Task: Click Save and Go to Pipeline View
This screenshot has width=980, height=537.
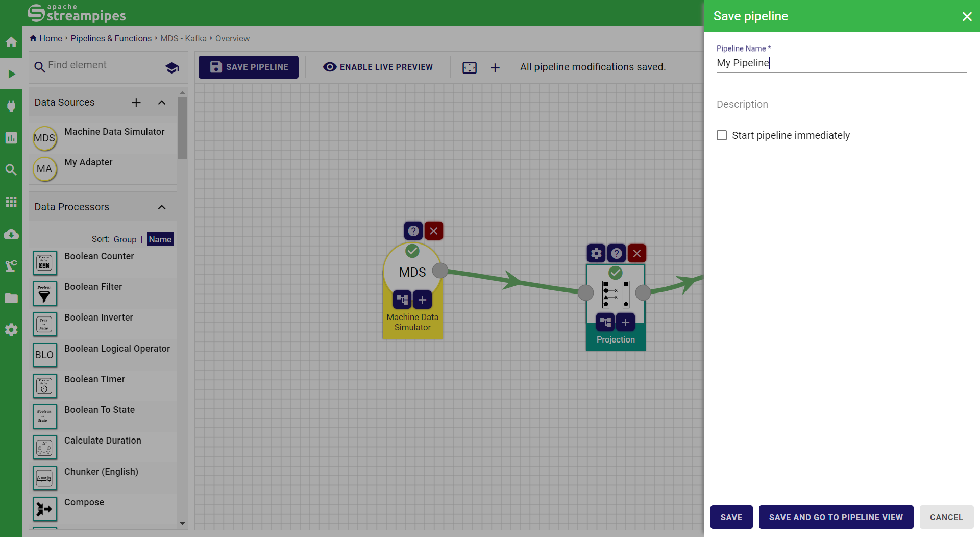Action: pyautogui.click(x=836, y=517)
